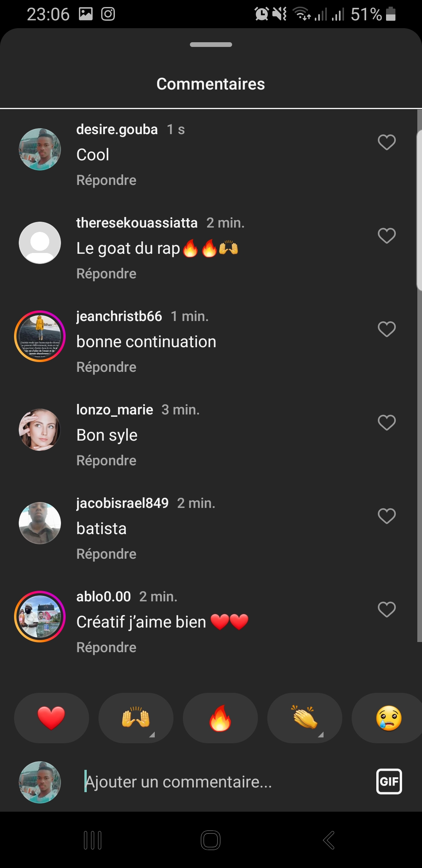Like ablo0.00's "Créatif j'aime bien" comment
Screen dimensions: 422x868
[386, 610]
